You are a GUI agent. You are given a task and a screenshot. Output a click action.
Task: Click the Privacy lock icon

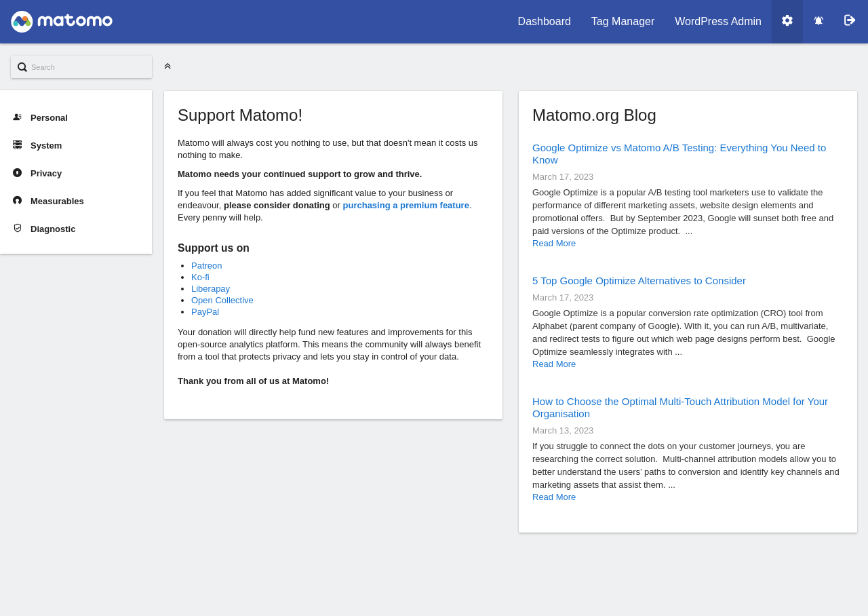(x=17, y=173)
